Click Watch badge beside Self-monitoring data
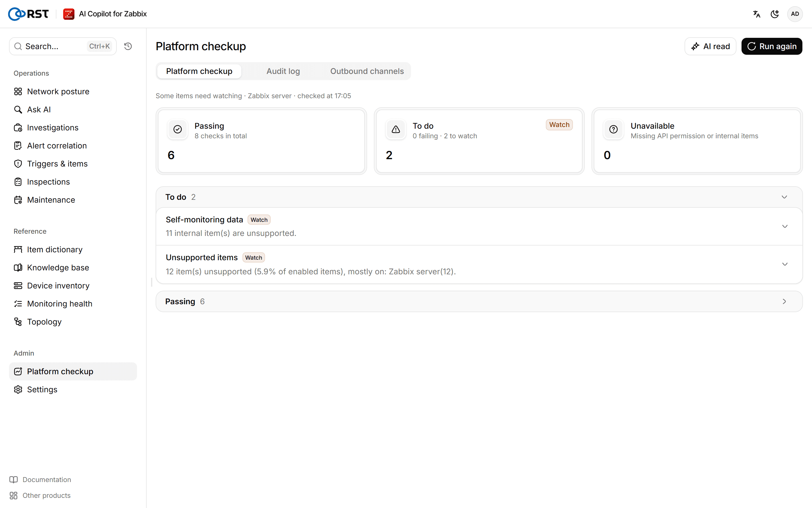The height and width of the screenshot is (508, 812). pyautogui.click(x=259, y=220)
